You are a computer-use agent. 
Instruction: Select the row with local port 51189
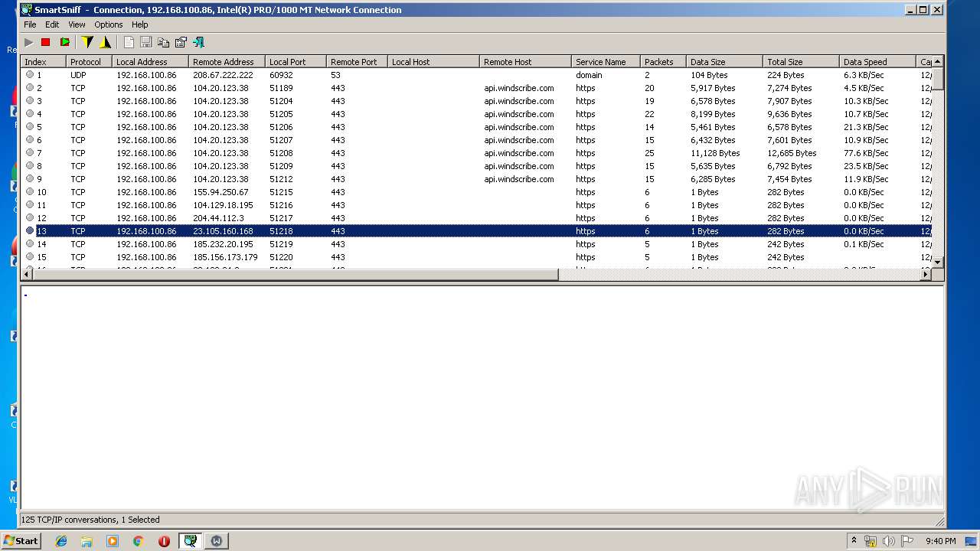click(475, 88)
